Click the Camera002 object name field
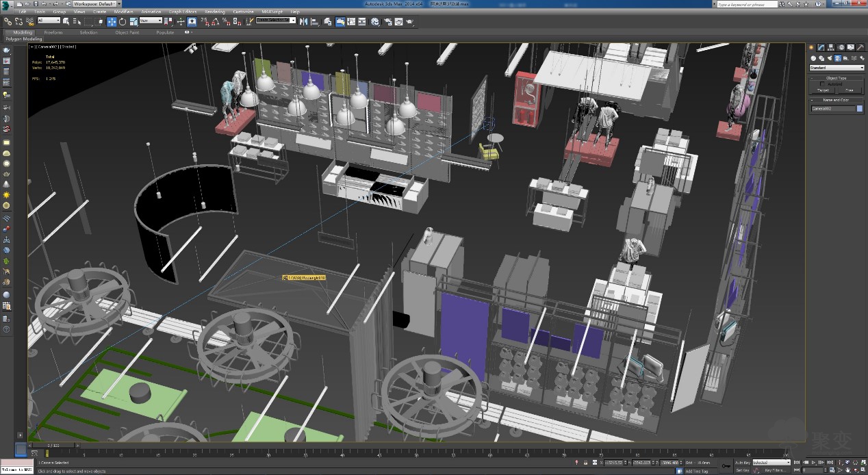The width and height of the screenshot is (868, 475). click(x=833, y=109)
